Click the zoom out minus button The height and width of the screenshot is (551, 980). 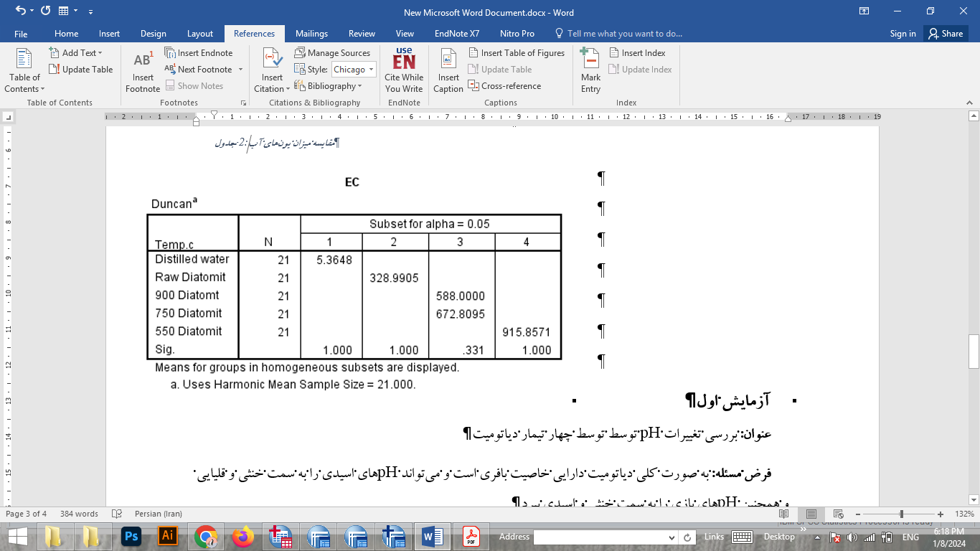click(859, 514)
